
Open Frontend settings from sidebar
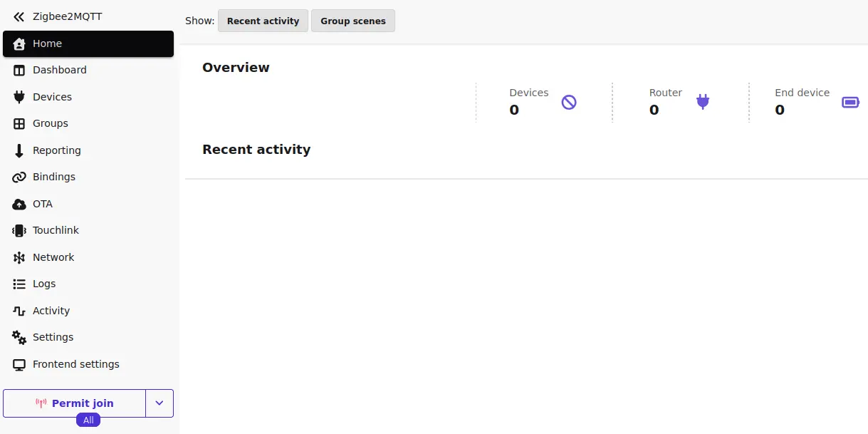pos(75,364)
